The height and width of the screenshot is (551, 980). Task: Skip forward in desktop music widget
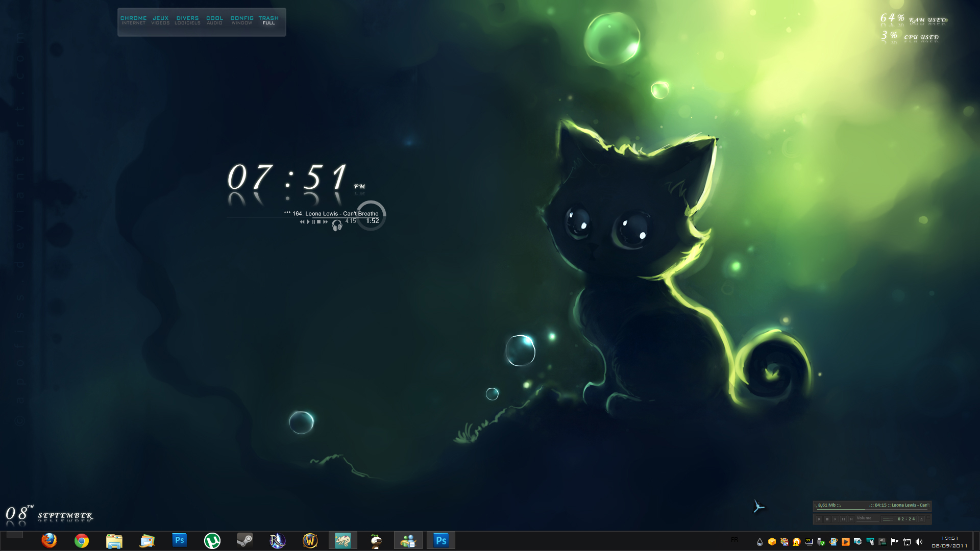[x=325, y=222]
